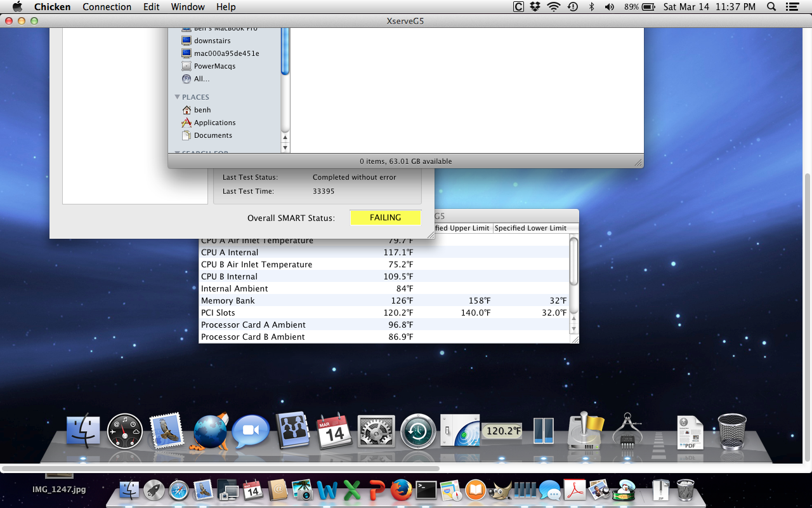812x508 pixels.
Task: Open GIMP from the local dock
Action: pos(500,490)
